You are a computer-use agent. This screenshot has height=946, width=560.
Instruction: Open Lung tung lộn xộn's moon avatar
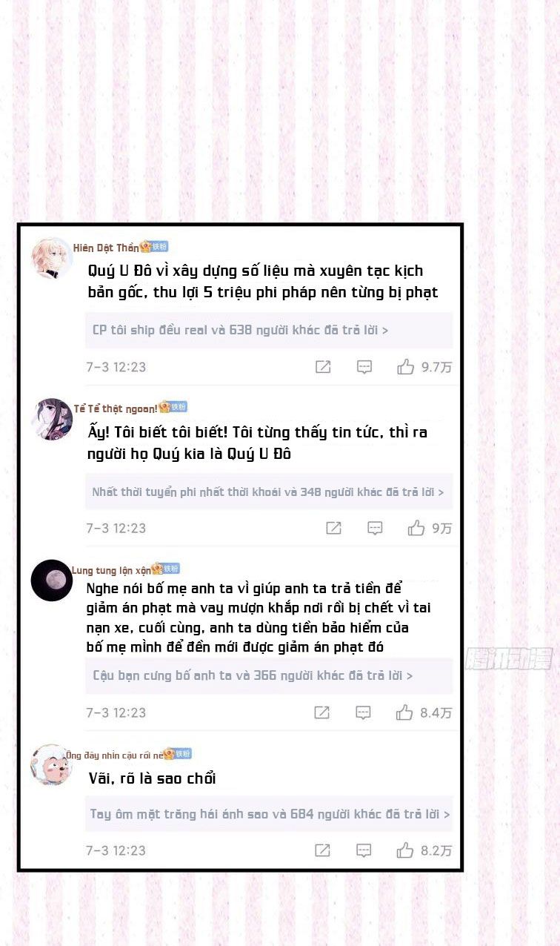(x=51, y=580)
